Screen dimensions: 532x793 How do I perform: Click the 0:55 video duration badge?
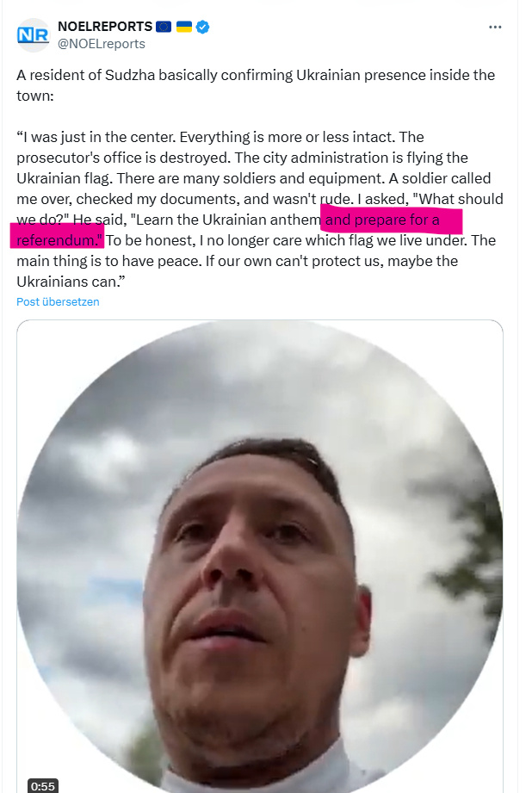click(42, 786)
